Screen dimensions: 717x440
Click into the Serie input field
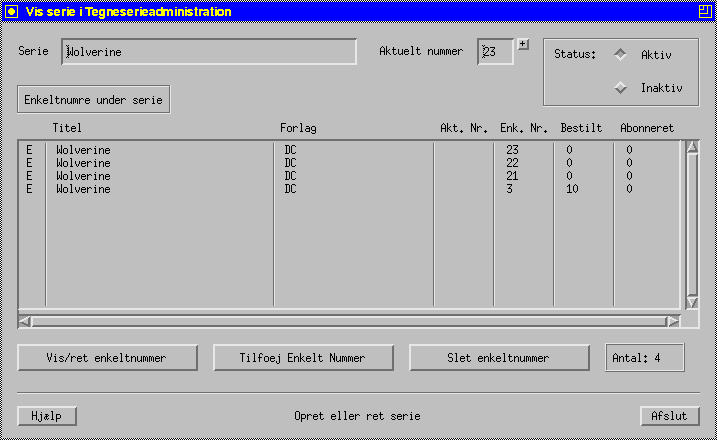coord(209,52)
